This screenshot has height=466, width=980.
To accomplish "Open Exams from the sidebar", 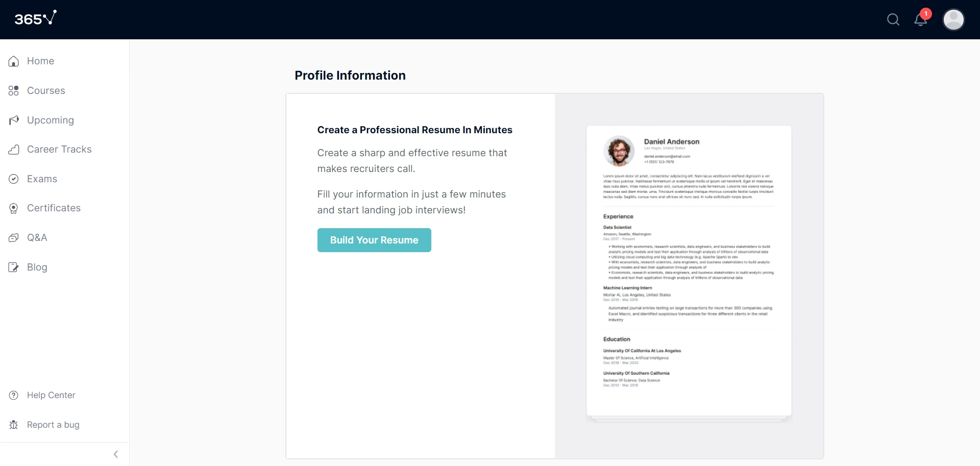I will pyautogui.click(x=42, y=179).
